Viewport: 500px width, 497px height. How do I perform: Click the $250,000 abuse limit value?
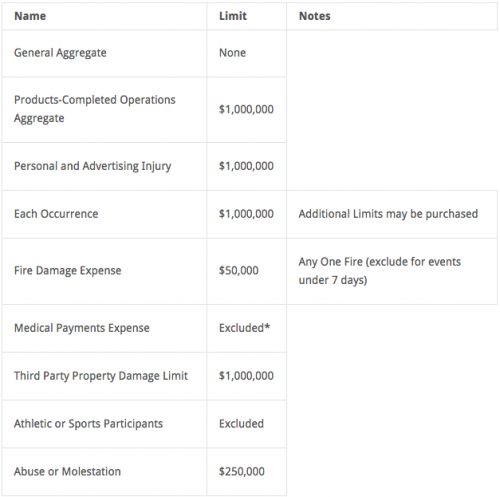point(241,472)
